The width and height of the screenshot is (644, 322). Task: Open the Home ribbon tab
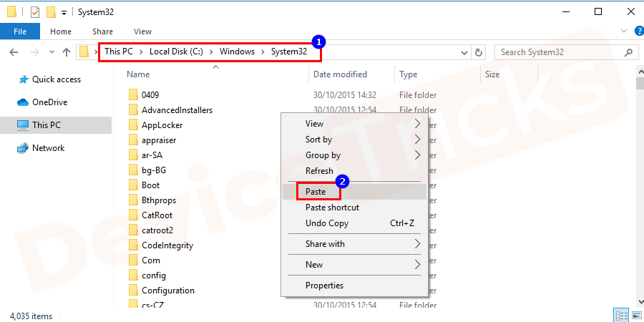coord(61,31)
